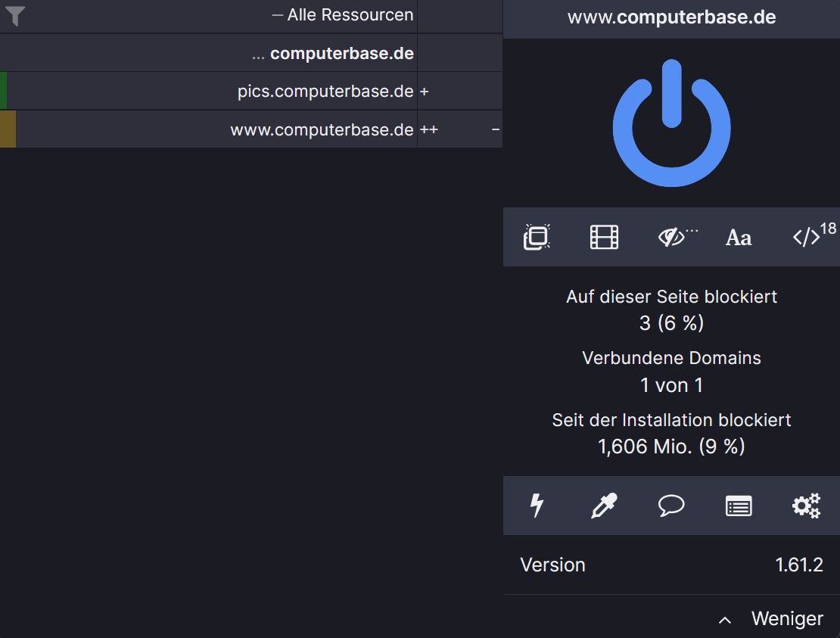
Task: Block remote fonts using the Aa toggle
Action: [x=739, y=237]
